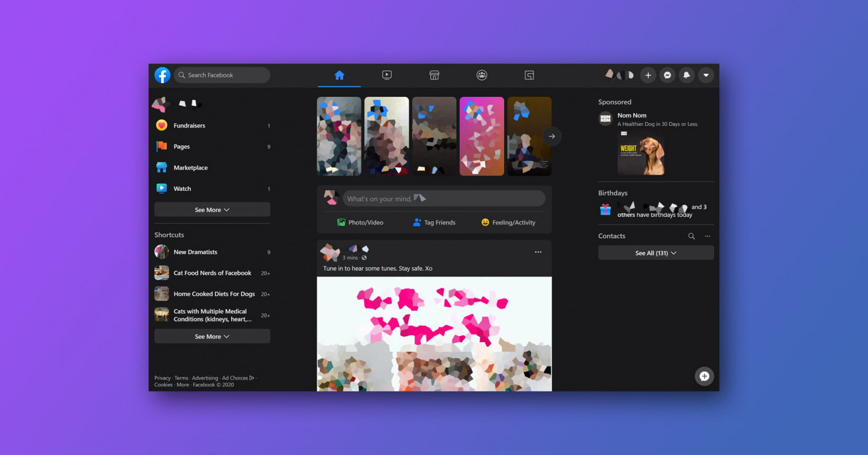The height and width of the screenshot is (455, 868).
Task: Click the Feeling/Activity button
Action: [x=508, y=222]
